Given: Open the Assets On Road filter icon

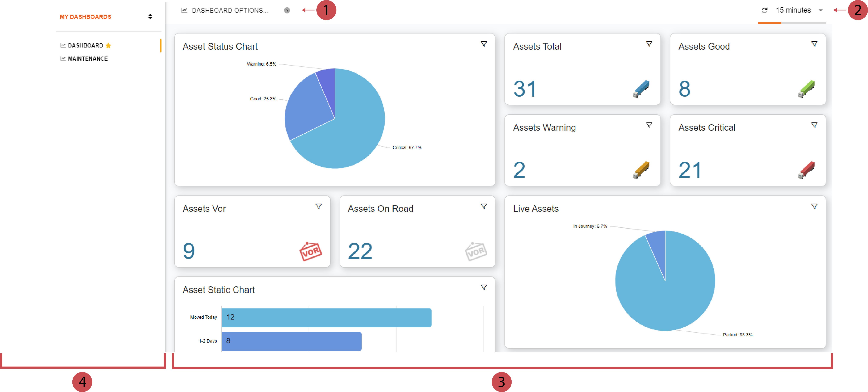Looking at the screenshot, I should 484,206.
